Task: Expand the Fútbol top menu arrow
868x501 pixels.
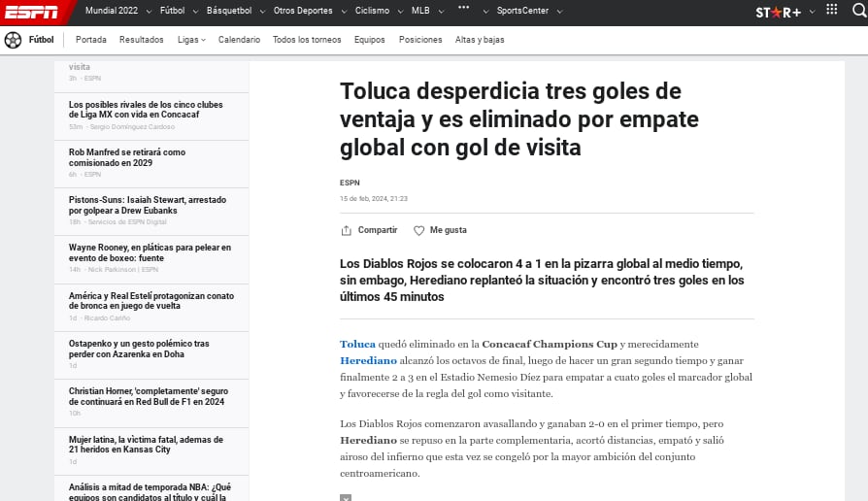Action: point(195,11)
